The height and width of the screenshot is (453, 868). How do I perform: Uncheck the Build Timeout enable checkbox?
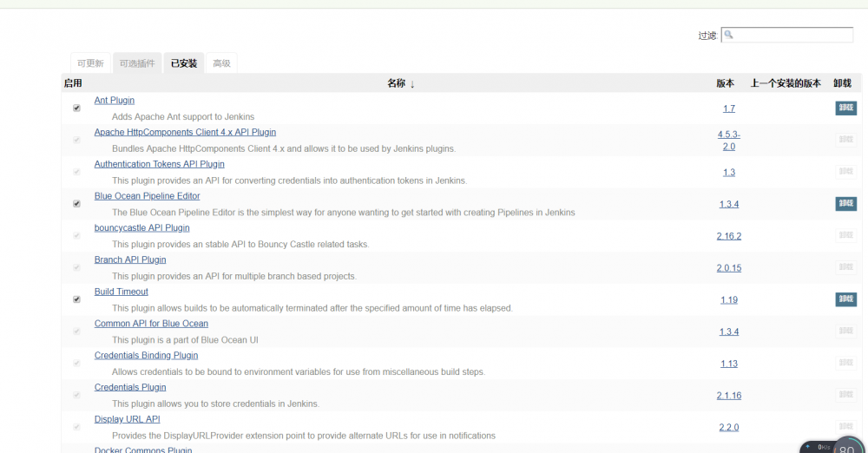[x=76, y=299]
